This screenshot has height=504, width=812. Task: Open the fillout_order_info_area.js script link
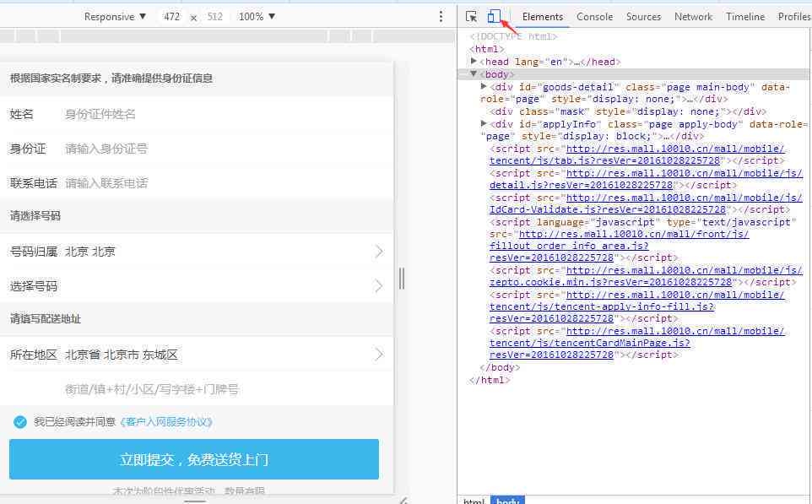coord(620,246)
